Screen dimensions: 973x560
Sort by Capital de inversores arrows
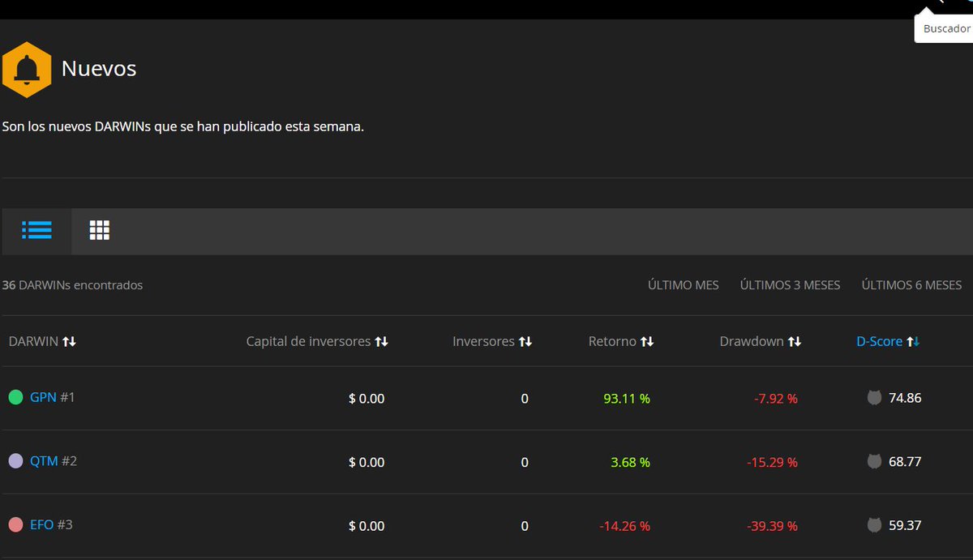click(x=381, y=342)
